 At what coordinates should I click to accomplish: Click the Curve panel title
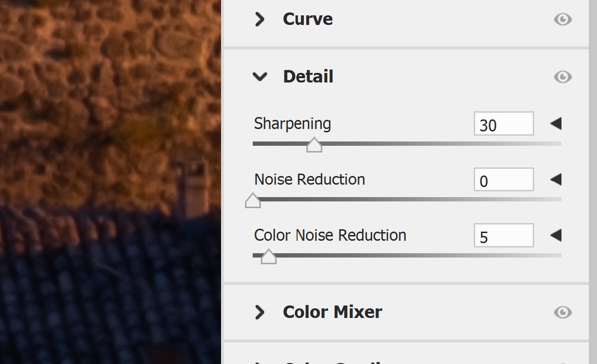(307, 19)
